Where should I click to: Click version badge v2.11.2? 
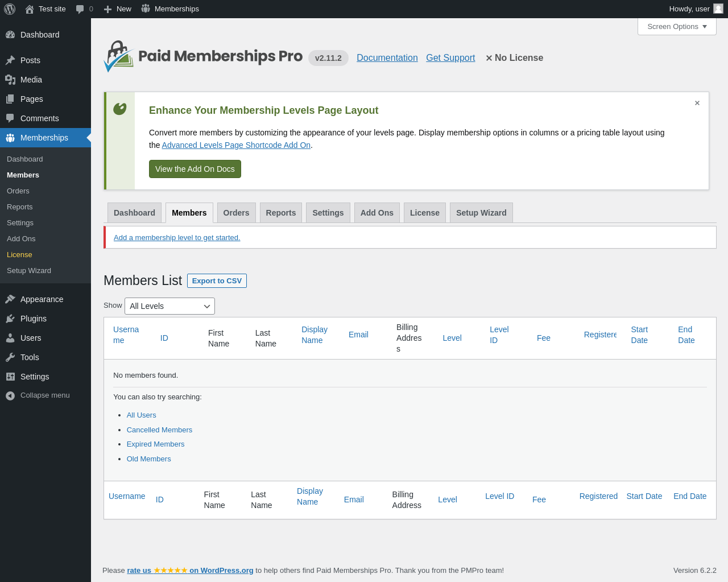(328, 58)
